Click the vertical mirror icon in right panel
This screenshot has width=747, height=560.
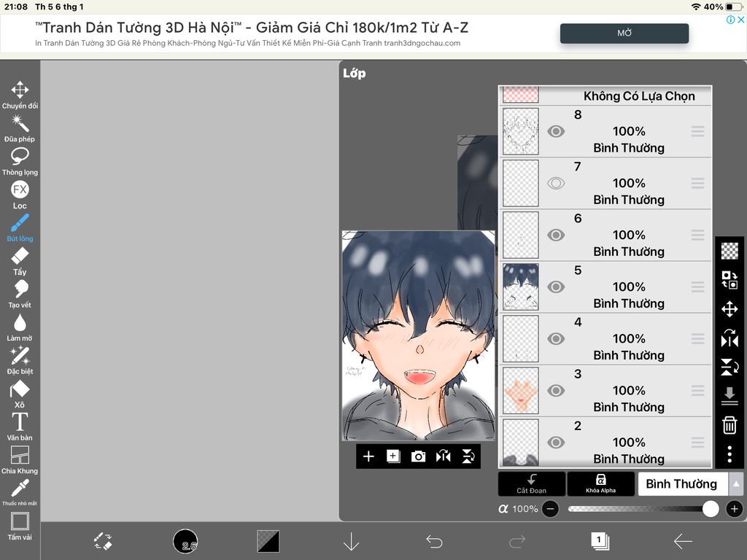pos(729,367)
